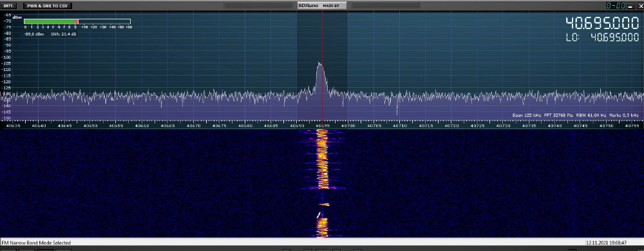Click the large 40.695.000 frequency readout
This screenshot has height=251, width=644.
(x=601, y=23)
